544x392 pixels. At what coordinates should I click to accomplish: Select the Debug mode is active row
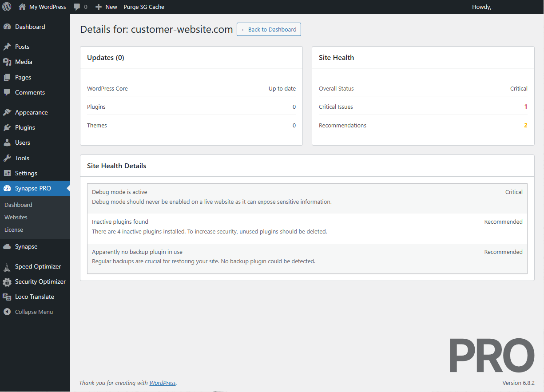[x=307, y=197]
